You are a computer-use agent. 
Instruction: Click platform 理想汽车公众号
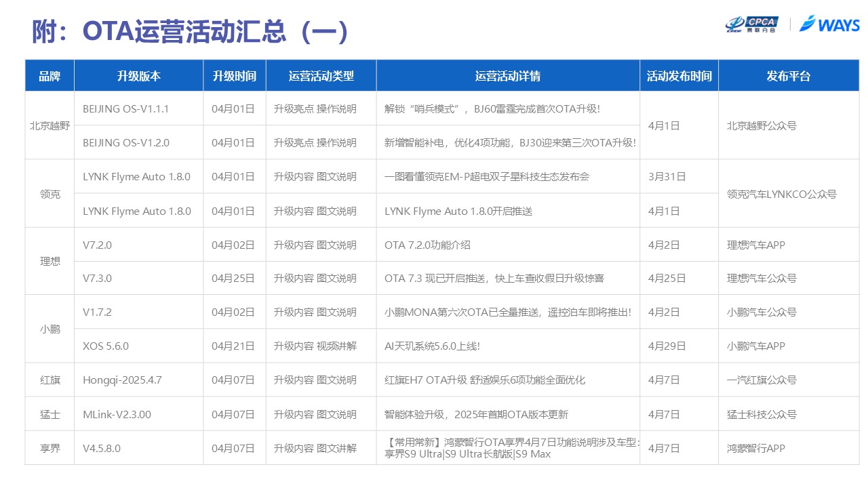[762, 278]
